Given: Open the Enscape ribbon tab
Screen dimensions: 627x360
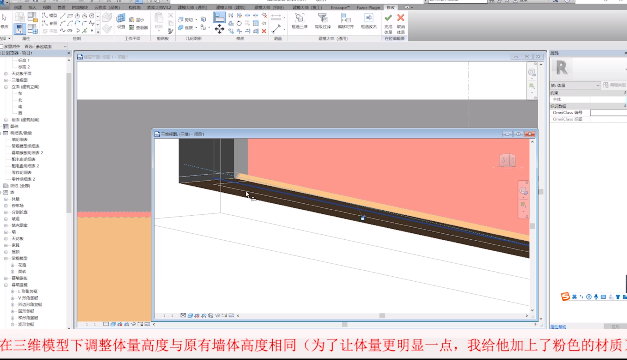Looking at the screenshot, I should [x=340, y=8].
